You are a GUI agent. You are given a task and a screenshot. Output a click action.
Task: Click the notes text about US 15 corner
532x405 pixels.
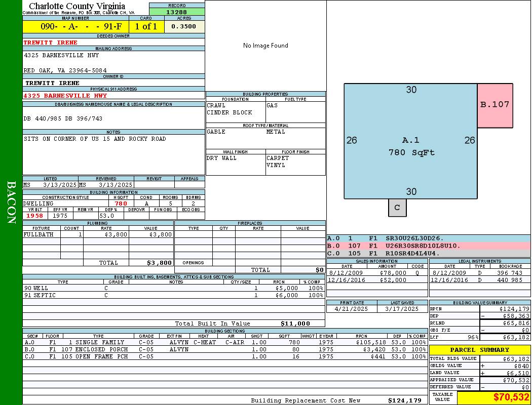click(x=95, y=139)
